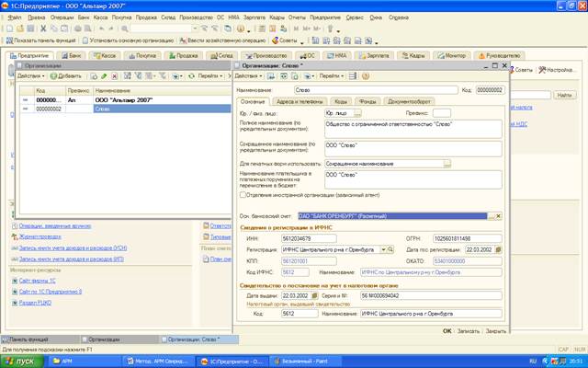The height and width of the screenshot is (368, 588).
Task: Click the Undo arrow icon
Action: click(x=102, y=29)
